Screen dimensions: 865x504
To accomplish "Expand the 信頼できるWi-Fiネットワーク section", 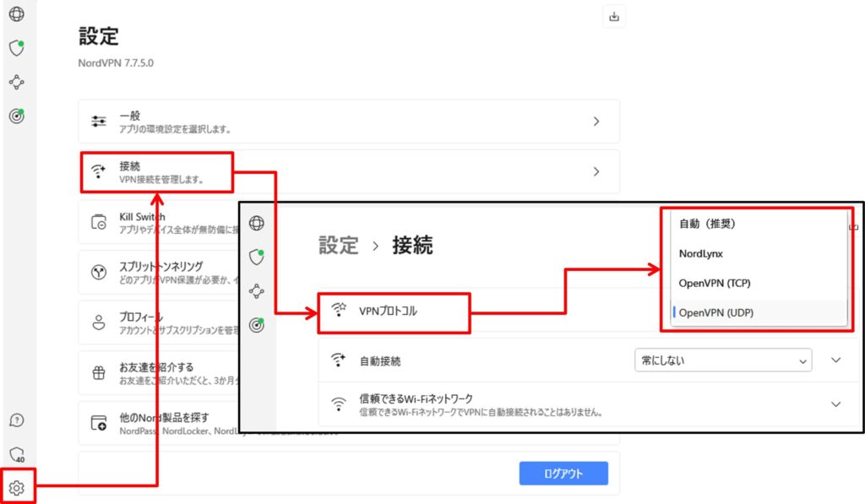I will (835, 404).
